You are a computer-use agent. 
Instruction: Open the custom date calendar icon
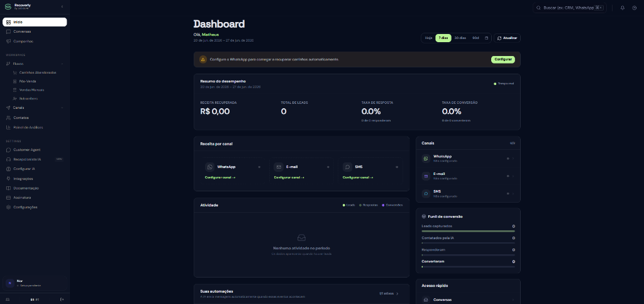click(x=487, y=38)
